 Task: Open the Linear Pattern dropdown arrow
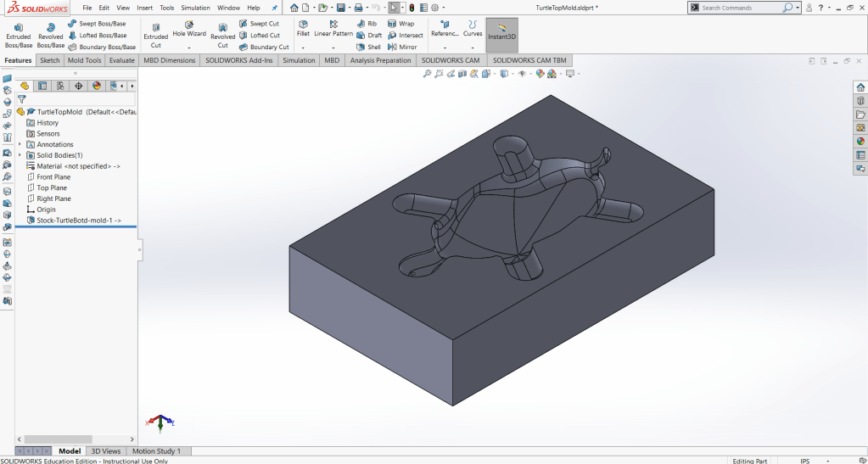point(333,48)
